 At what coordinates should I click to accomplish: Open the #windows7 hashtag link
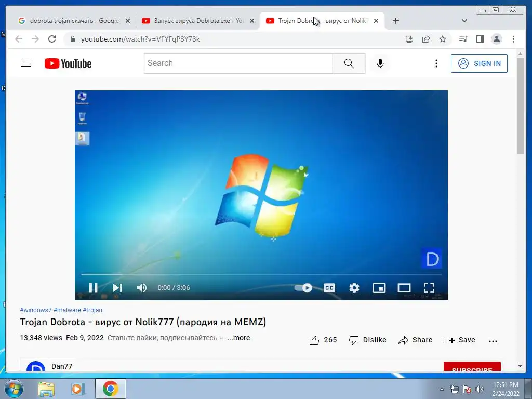point(36,310)
